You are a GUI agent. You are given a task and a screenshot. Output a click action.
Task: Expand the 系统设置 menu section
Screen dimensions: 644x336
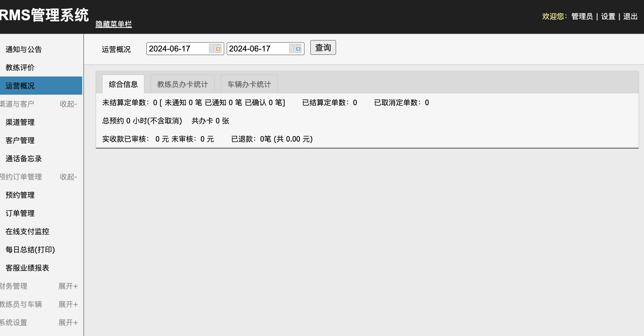coord(68,322)
